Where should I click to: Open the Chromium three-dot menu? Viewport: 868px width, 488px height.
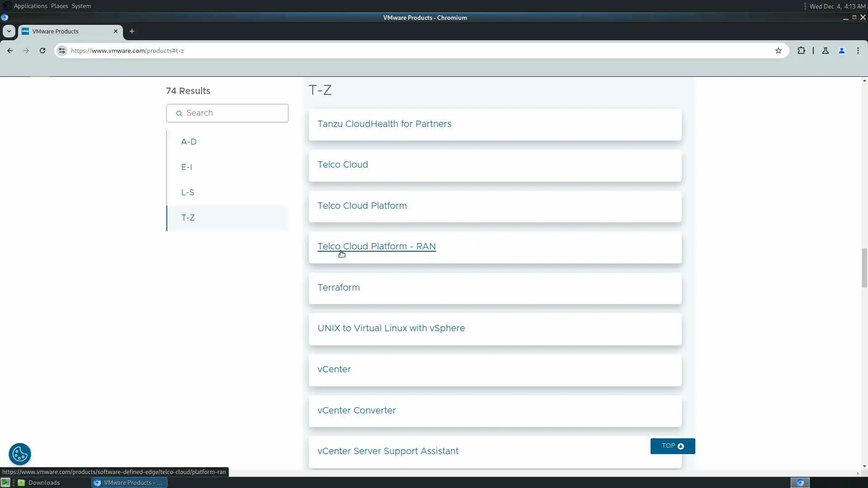(858, 51)
